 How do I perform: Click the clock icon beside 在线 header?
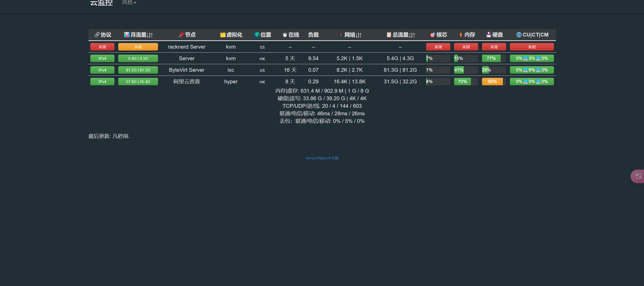(x=285, y=35)
